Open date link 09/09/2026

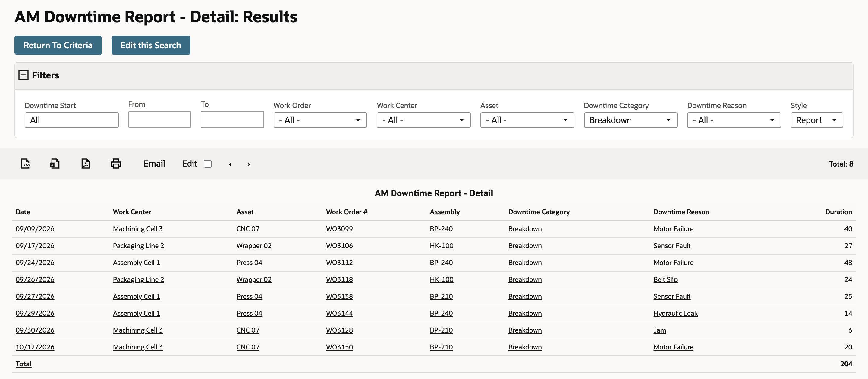click(x=35, y=229)
